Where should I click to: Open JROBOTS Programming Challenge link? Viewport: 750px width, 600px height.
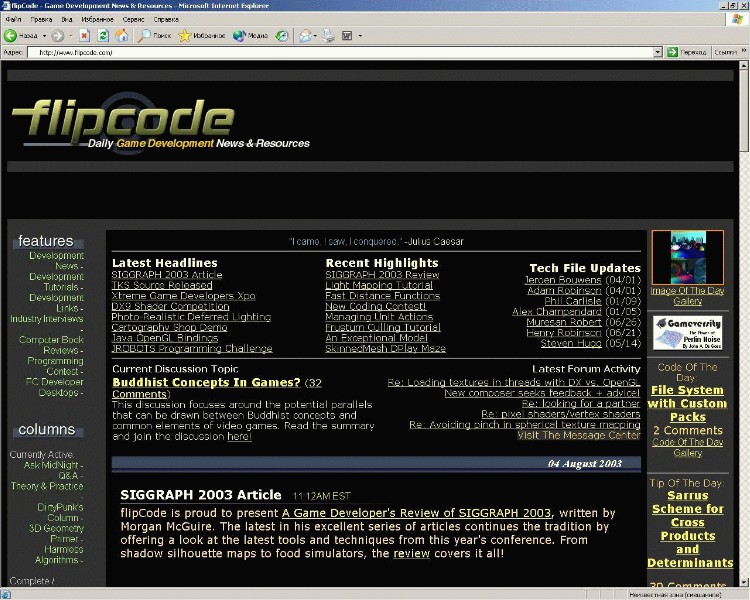[192, 348]
